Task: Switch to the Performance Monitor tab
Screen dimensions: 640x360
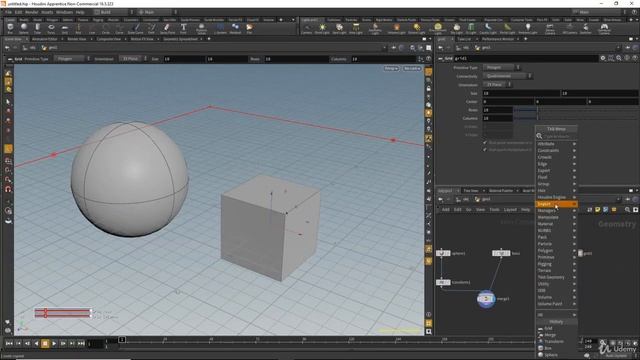Action: tap(498, 39)
